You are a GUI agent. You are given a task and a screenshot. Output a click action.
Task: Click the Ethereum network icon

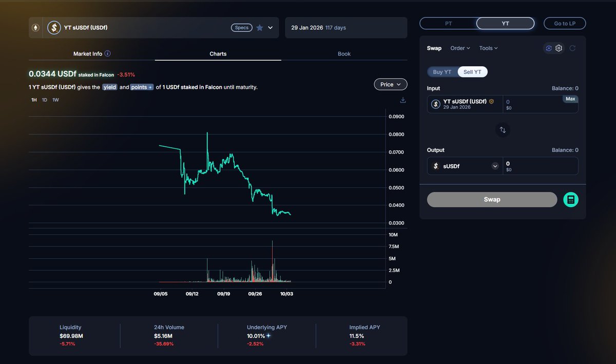pyautogui.click(x=36, y=28)
